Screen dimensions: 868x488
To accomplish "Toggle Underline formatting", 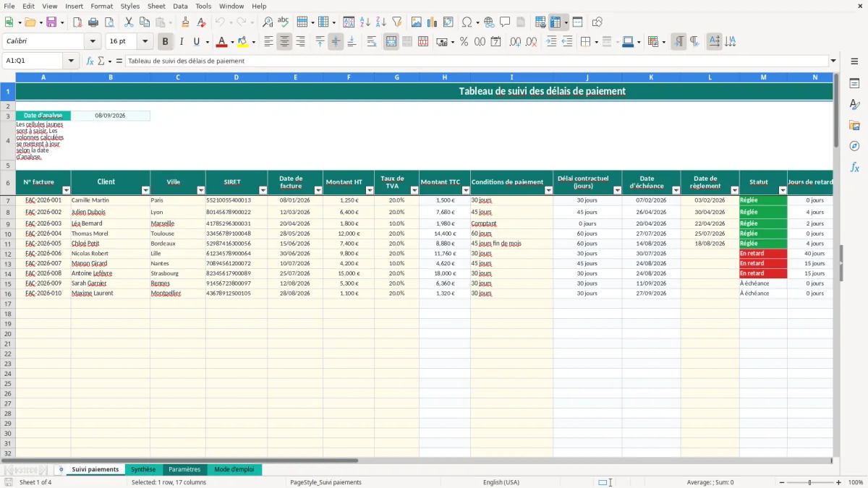I will pos(197,42).
